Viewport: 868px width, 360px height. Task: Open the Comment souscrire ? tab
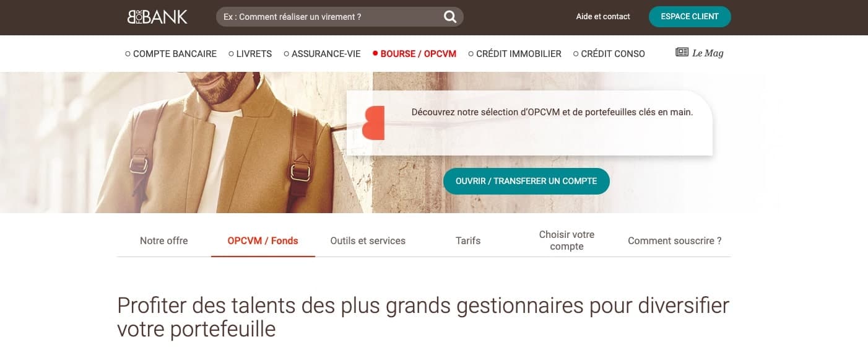pyautogui.click(x=674, y=240)
